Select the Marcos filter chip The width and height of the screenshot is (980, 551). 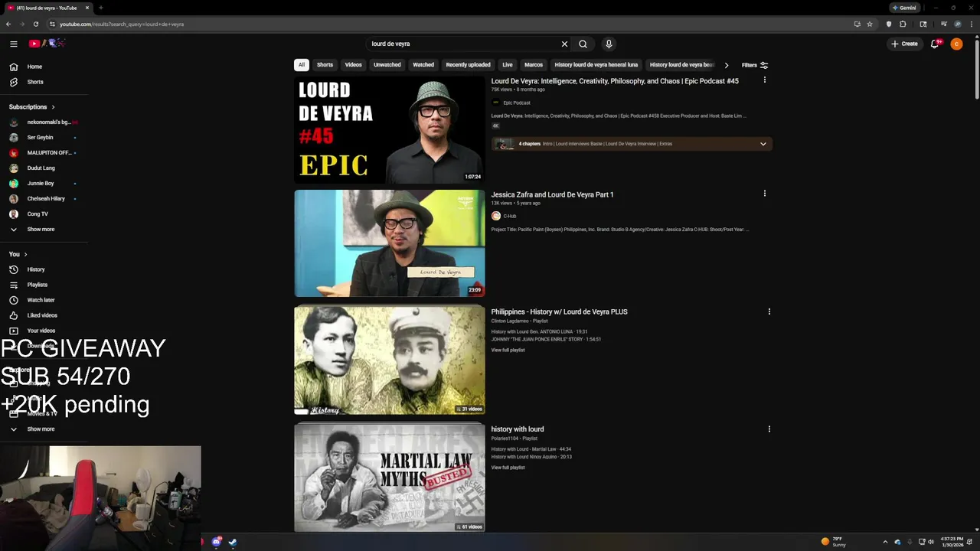click(534, 65)
